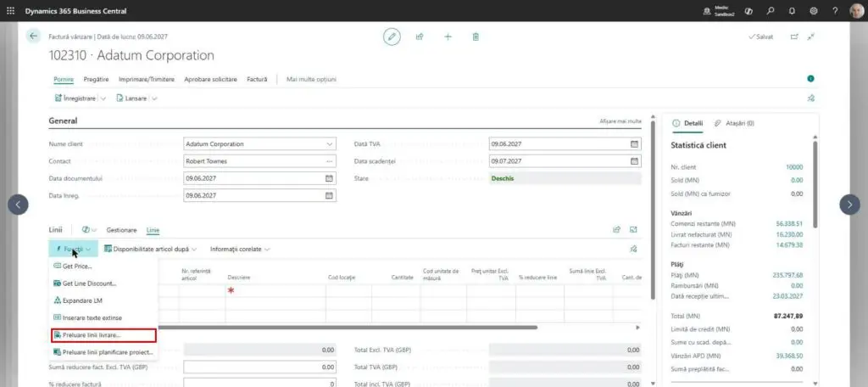
Task: Open the help question mark
Action: point(835,10)
